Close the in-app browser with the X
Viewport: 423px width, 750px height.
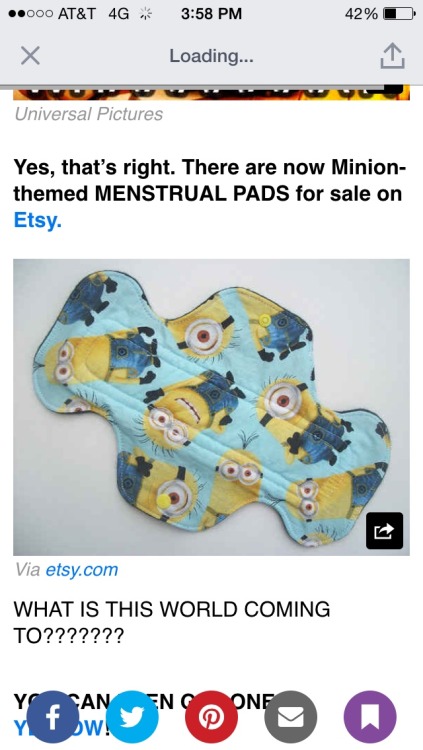[30, 56]
